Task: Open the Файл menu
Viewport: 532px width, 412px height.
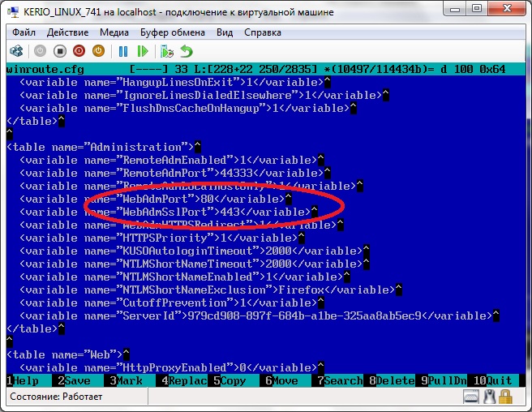Action: tap(24, 32)
